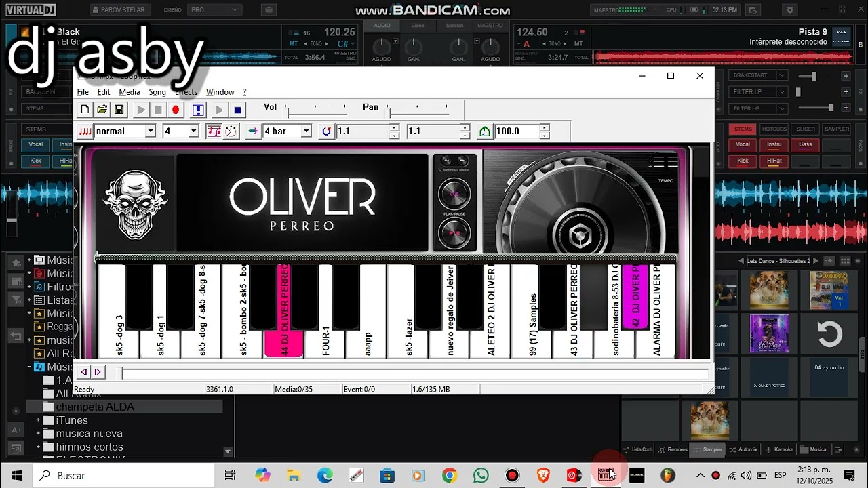The image size is (868, 488).
Task: Increase the tempo 100.0 stepper value
Action: (x=544, y=127)
